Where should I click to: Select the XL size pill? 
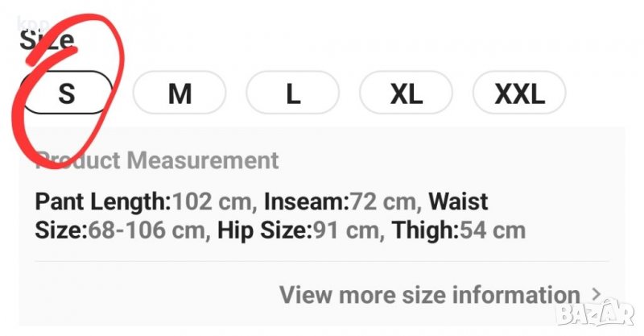pos(406,94)
